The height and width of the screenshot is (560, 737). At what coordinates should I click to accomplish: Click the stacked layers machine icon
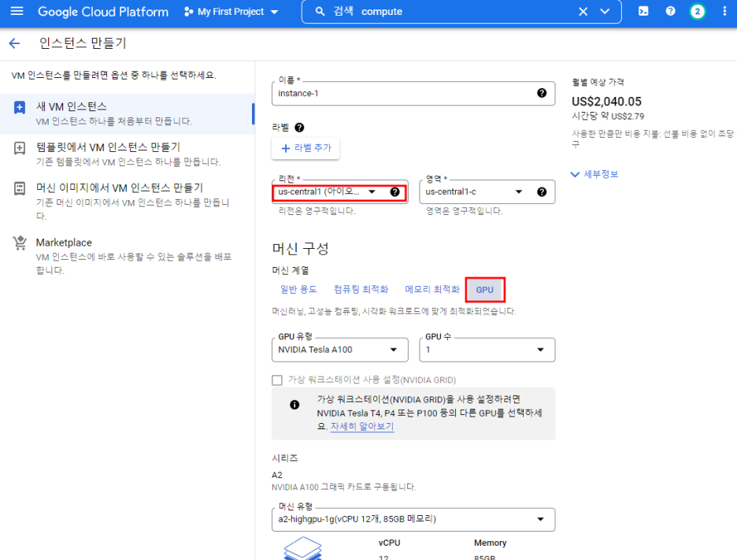pyautogui.click(x=302, y=548)
